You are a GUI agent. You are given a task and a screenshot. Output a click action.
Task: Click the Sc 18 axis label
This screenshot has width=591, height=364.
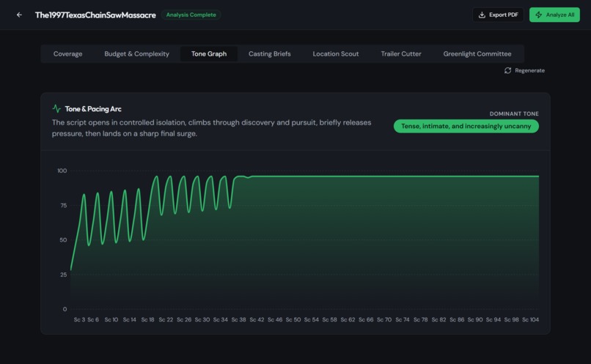tap(148, 319)
